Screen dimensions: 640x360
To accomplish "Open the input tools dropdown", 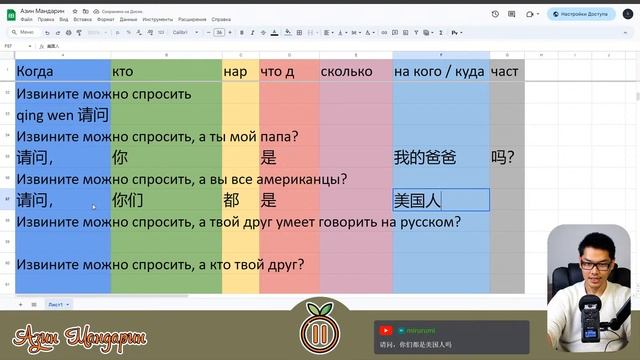I will click(x=457, y=33).
